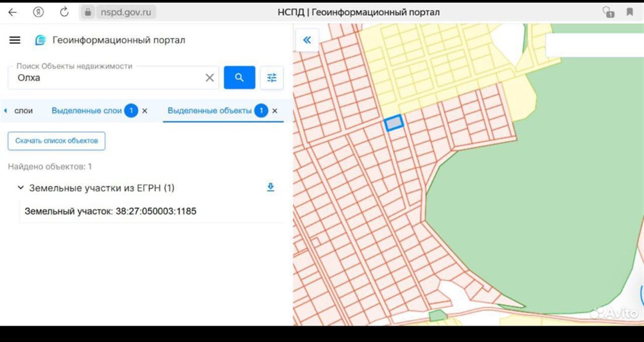This screenshot has width=644, height=342.
Task: Collapse Земельные участки из ЕГРН group
Action: [20, 188]
